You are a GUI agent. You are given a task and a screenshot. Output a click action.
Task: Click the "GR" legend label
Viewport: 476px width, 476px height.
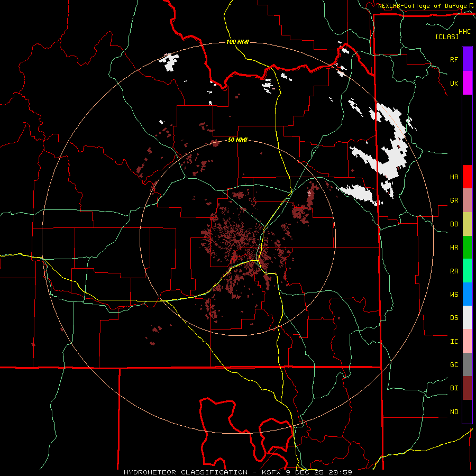(454, 200)
